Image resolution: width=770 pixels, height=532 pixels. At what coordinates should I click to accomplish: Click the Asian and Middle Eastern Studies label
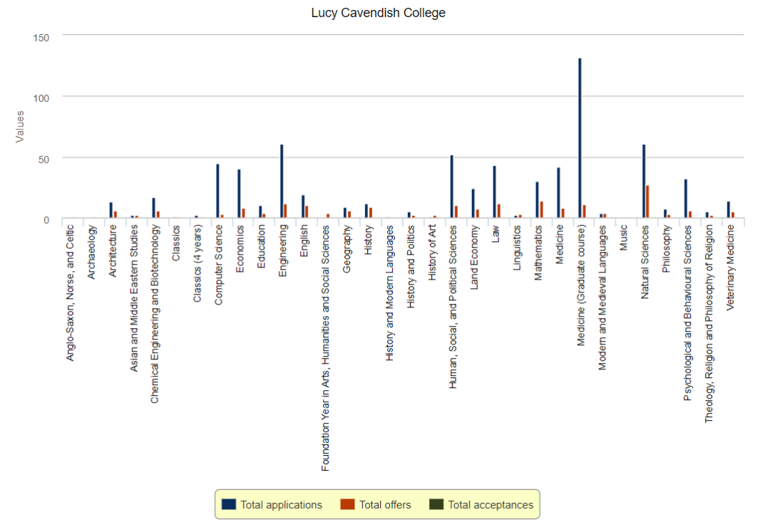pos(134,298)
